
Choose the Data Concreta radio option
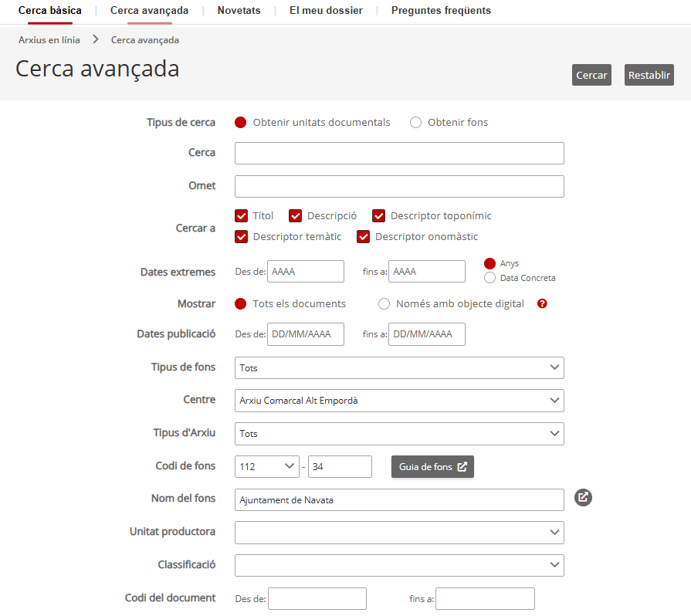click(x=489, y=278)
